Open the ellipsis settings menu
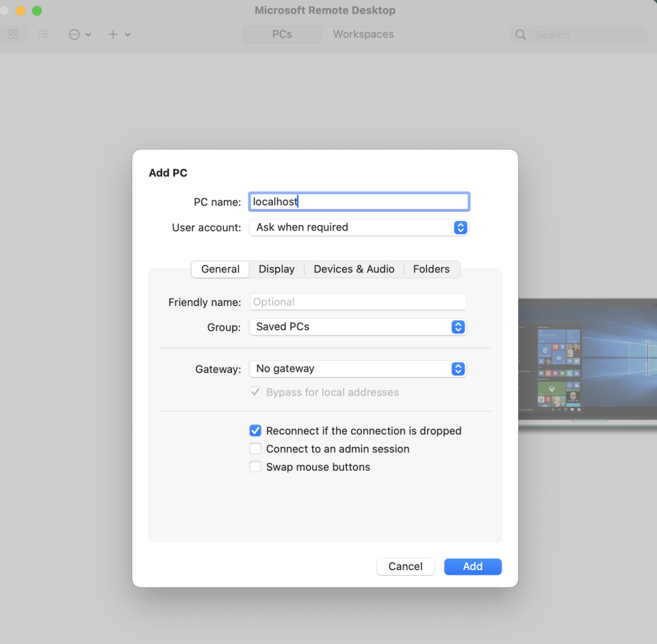Screen dimensions: 657x644 [x=74, y=34]
